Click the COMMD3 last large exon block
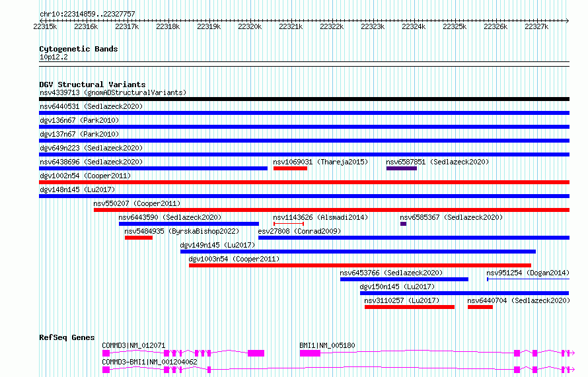This screenshot has width=588, height=377. (256, 353)
